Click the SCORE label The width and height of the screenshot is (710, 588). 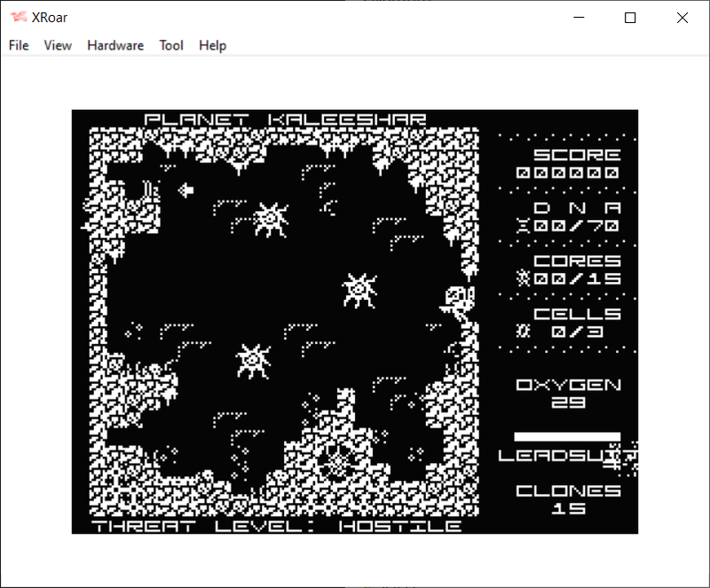577,155
